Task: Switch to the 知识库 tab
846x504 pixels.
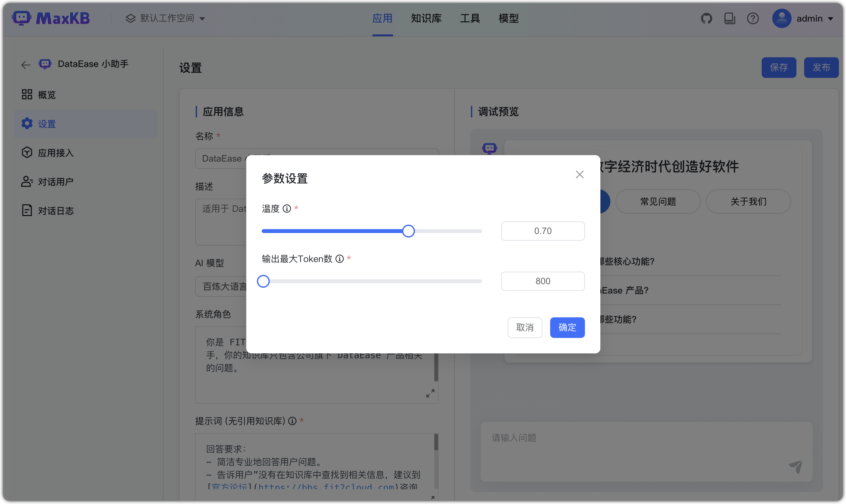Action: pos(426,18)
